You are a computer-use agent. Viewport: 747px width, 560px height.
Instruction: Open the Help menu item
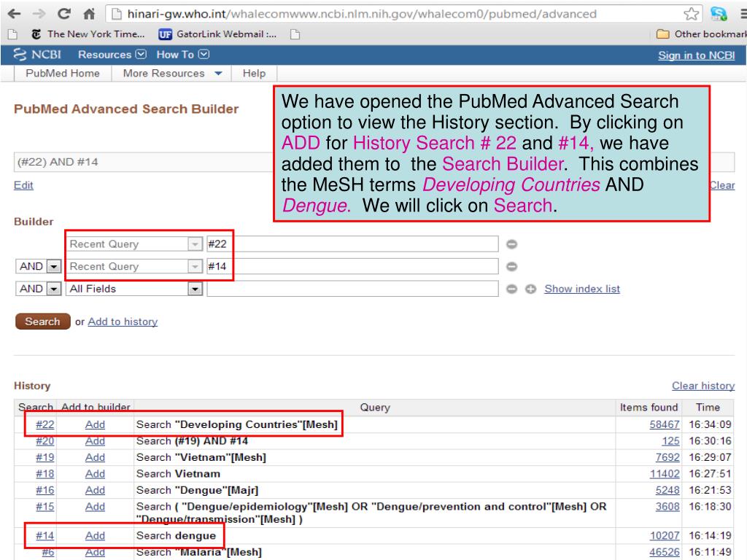click(x=254, y=74)
